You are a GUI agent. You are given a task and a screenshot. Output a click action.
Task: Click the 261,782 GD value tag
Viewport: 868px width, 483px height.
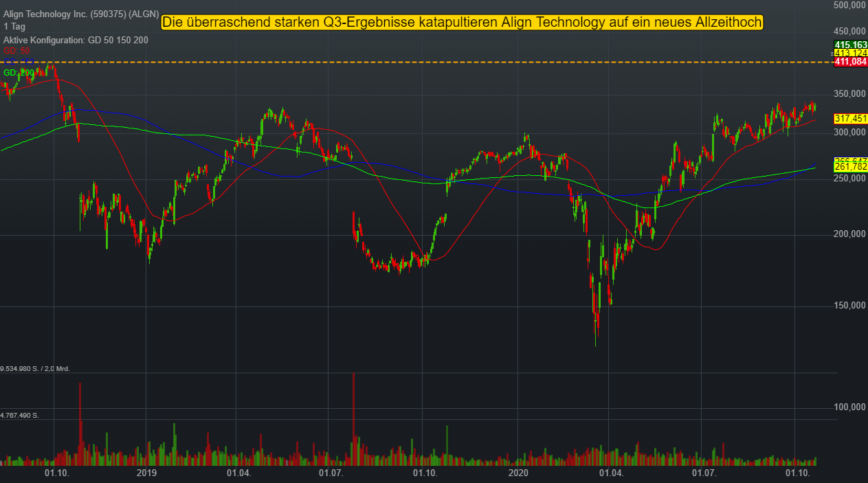(850, 167)
